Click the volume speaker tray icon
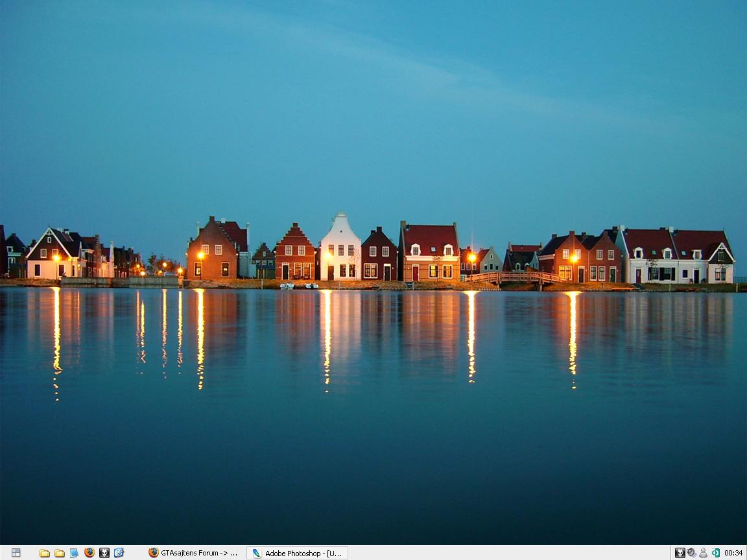 (691, 553)
